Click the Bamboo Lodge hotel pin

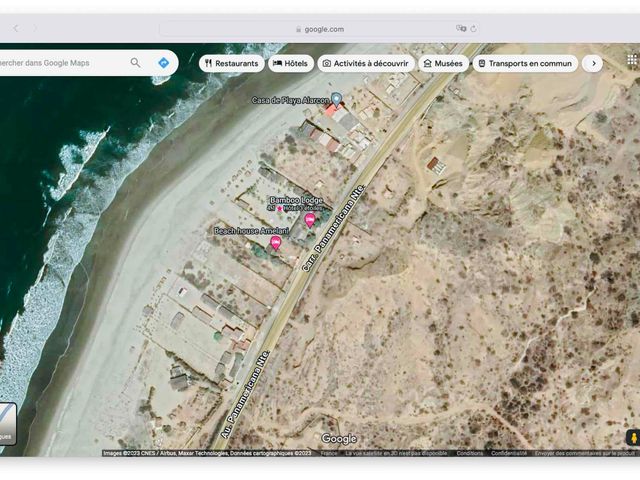pyautogui.click(x=310, y=220)
